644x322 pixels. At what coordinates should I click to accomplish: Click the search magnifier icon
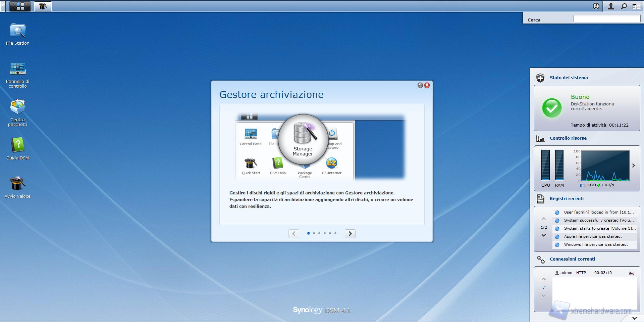tap(624, 6)
